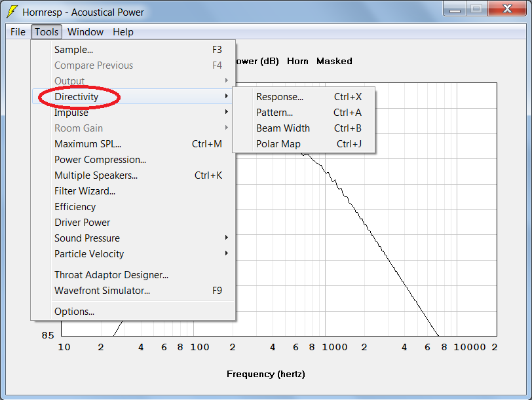The width and height of the screenshot is (532, 400).
Task: Click the acoustical power response curve
Action: click(x=389, y=260)
